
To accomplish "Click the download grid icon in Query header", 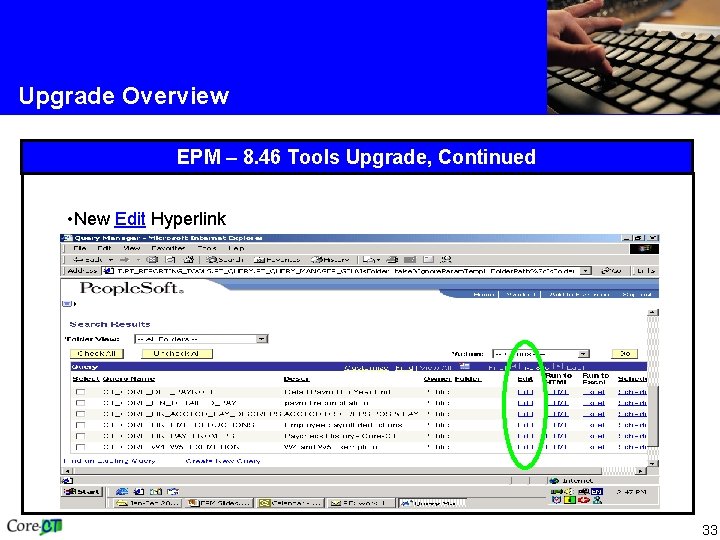I will [465, 366].
